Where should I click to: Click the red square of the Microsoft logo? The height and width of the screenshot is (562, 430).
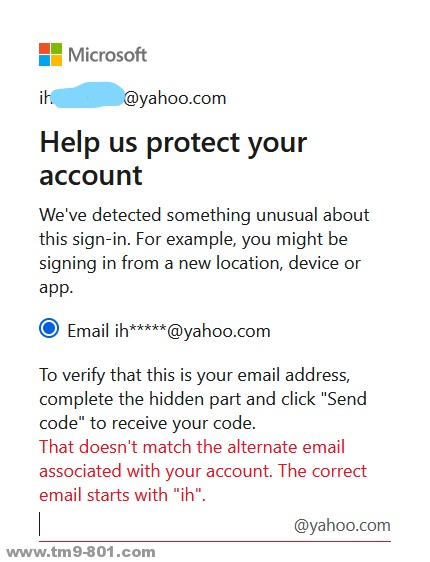coord(44,48)
